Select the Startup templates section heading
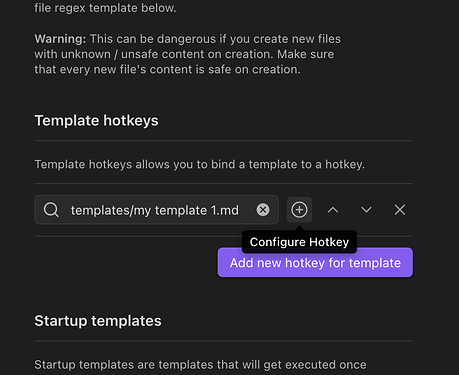The width and height of the screenshot is (459, 375). click(98, 321)
